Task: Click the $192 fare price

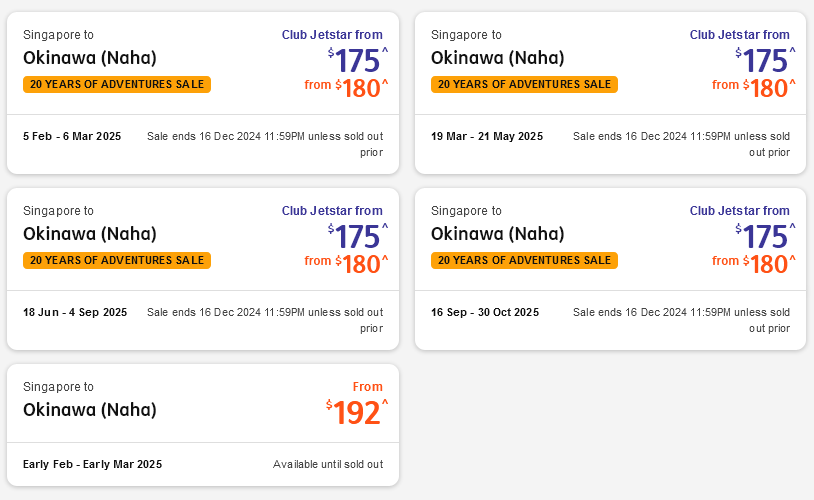Action: (x=357, y=412)
